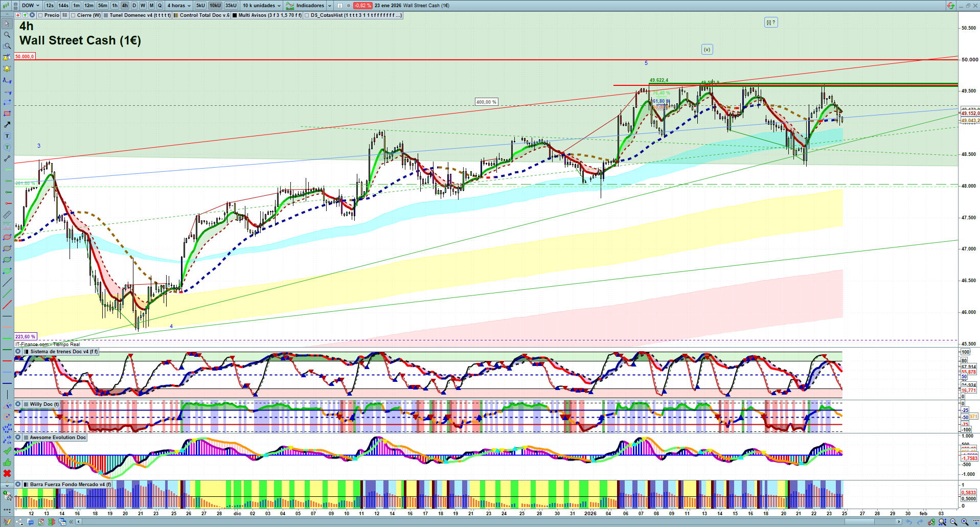Toggle the DS_CotasHist indicator checkbox

(x=307, y=15)
